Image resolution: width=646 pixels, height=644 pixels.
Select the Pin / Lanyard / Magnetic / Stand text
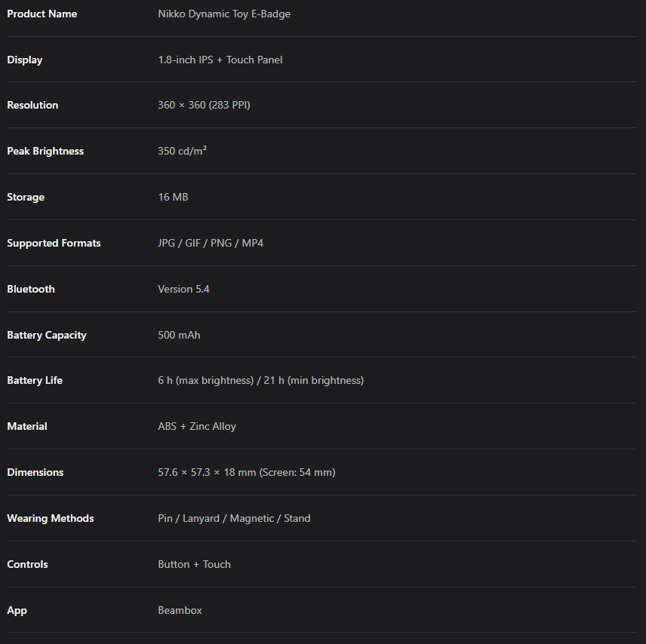[234, 518]
